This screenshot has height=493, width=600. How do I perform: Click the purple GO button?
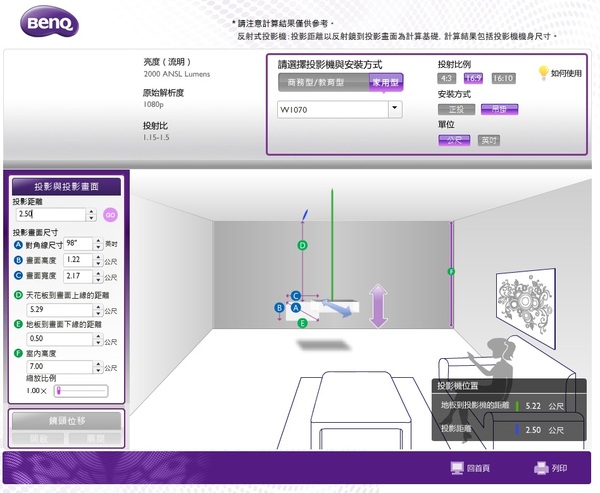point(110,215)
